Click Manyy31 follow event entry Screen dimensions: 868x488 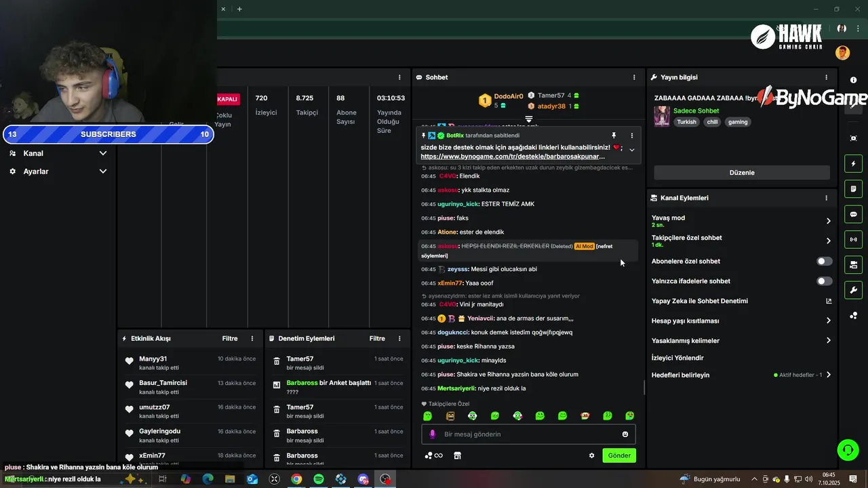coord(190,363)
